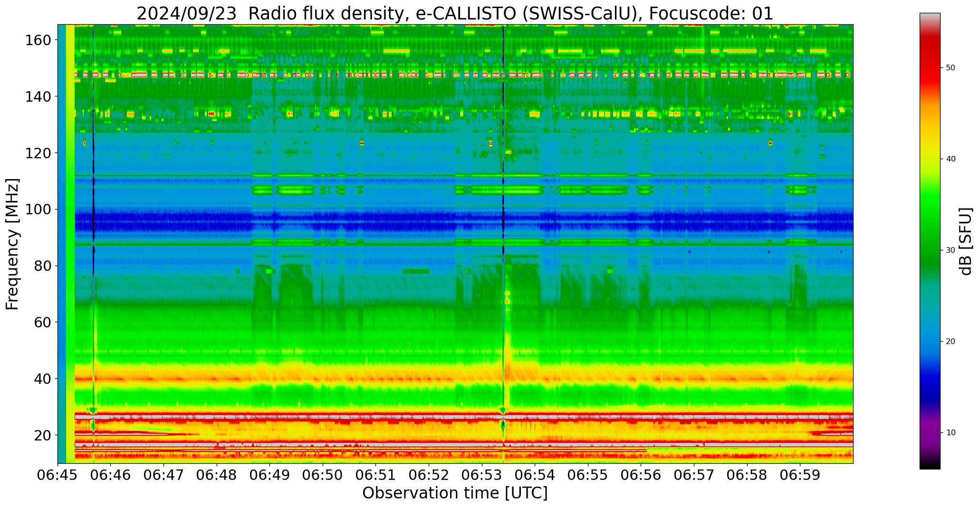Click the 06:57 time tick label

click(x=694, y=475)
